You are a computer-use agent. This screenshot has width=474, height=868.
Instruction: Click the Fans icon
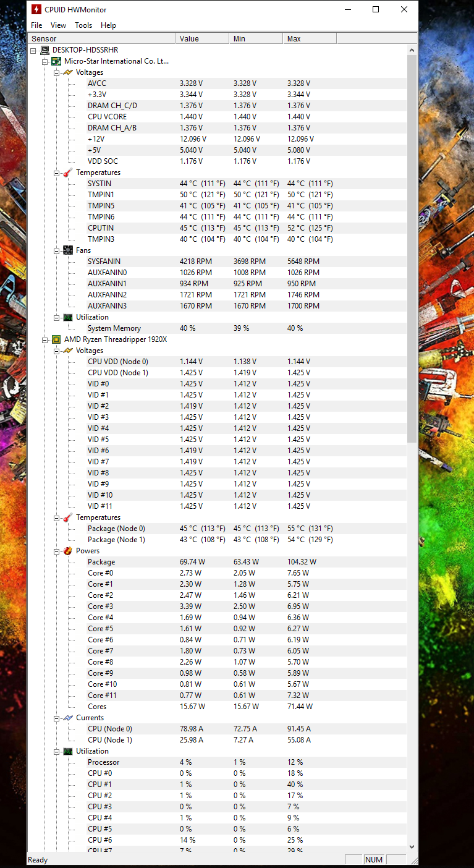68,250
